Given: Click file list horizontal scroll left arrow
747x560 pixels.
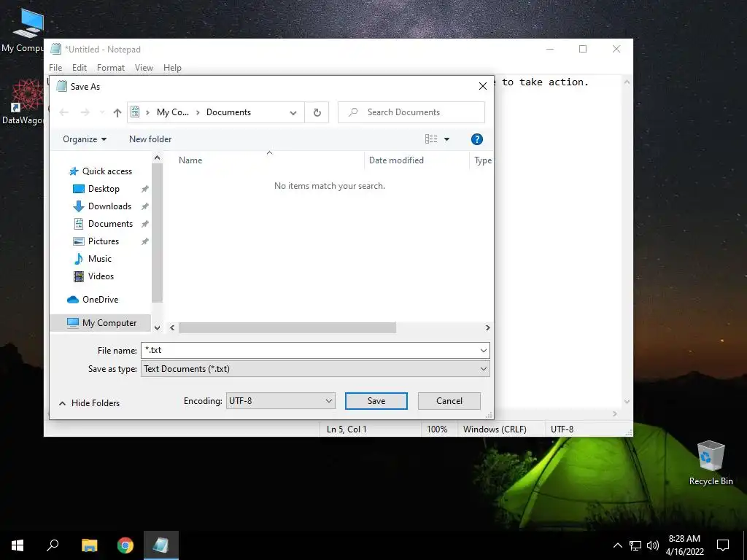Looking at the screenshot, I should 172,327.
